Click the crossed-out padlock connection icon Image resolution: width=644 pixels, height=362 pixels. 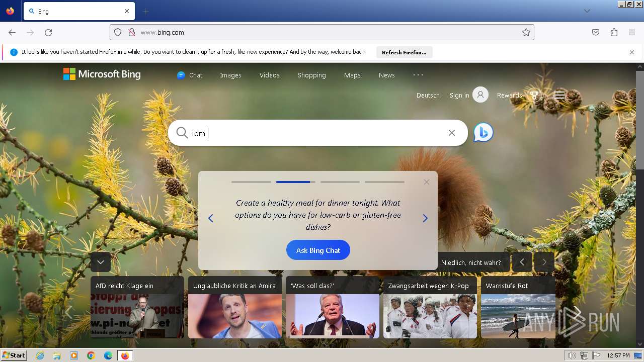pos(132,32)
